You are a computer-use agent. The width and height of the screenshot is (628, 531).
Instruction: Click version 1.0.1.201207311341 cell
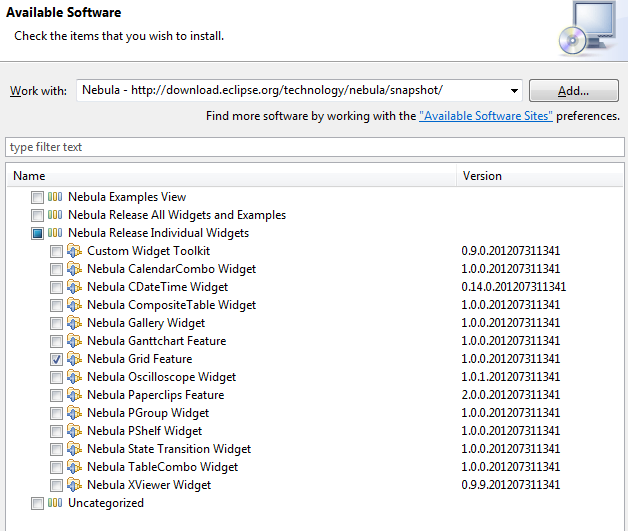[511, 377]
